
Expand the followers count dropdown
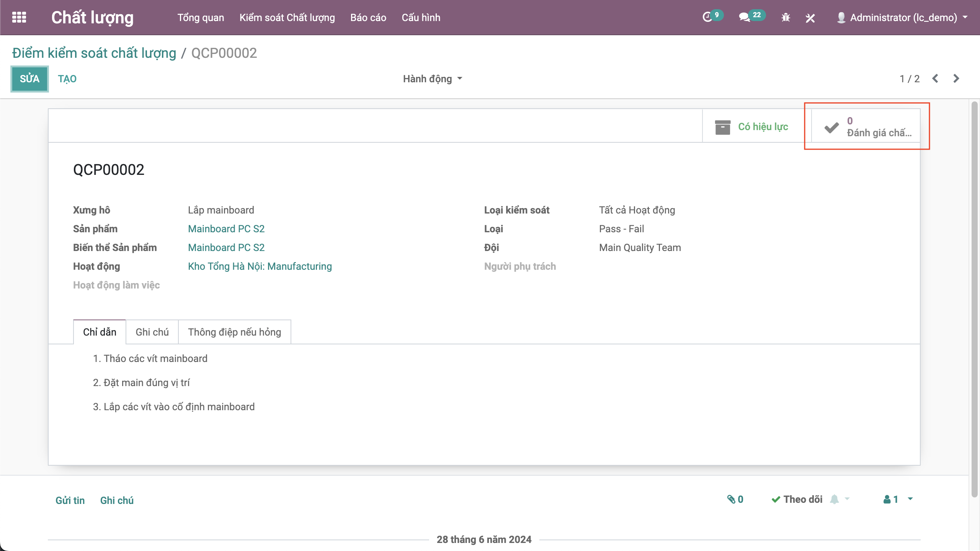[910, 499]
